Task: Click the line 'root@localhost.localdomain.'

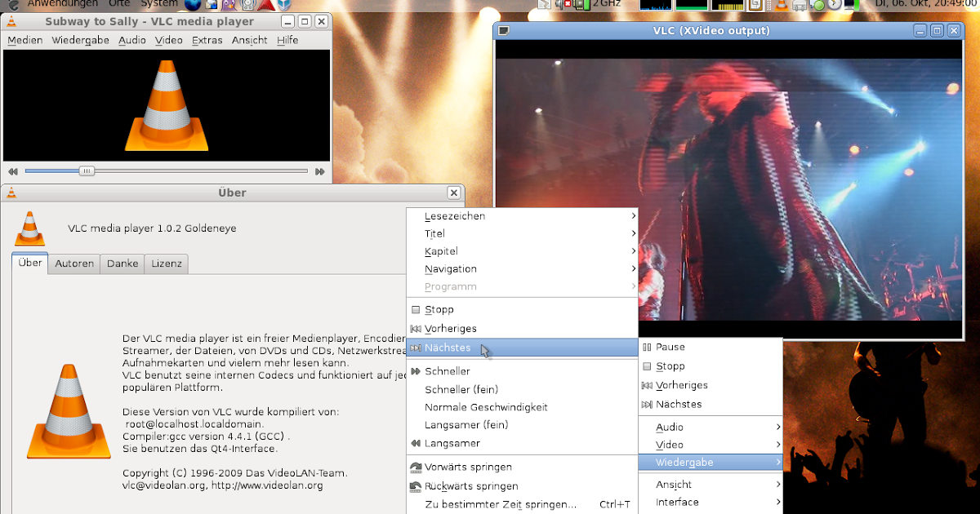Action: pyautogui.click(x=194, y=424)
